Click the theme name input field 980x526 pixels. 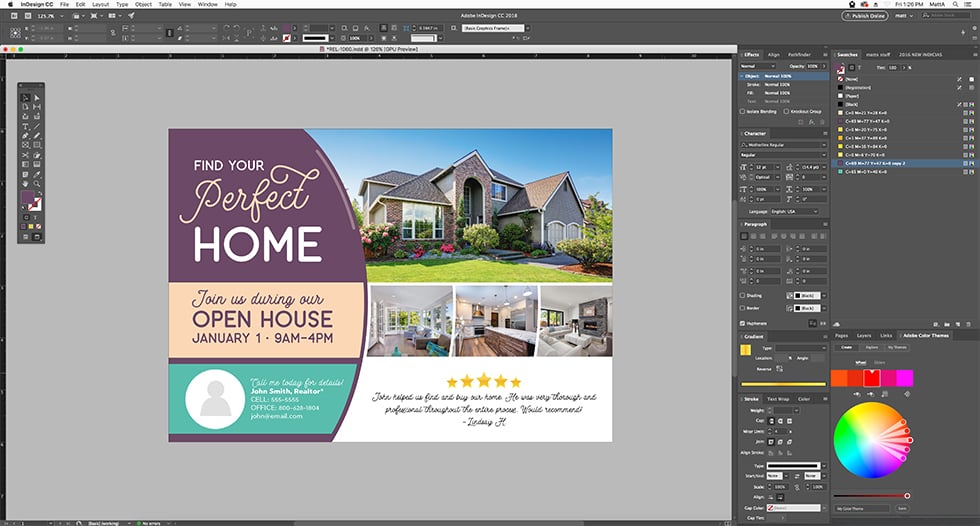tap(862, 509)
